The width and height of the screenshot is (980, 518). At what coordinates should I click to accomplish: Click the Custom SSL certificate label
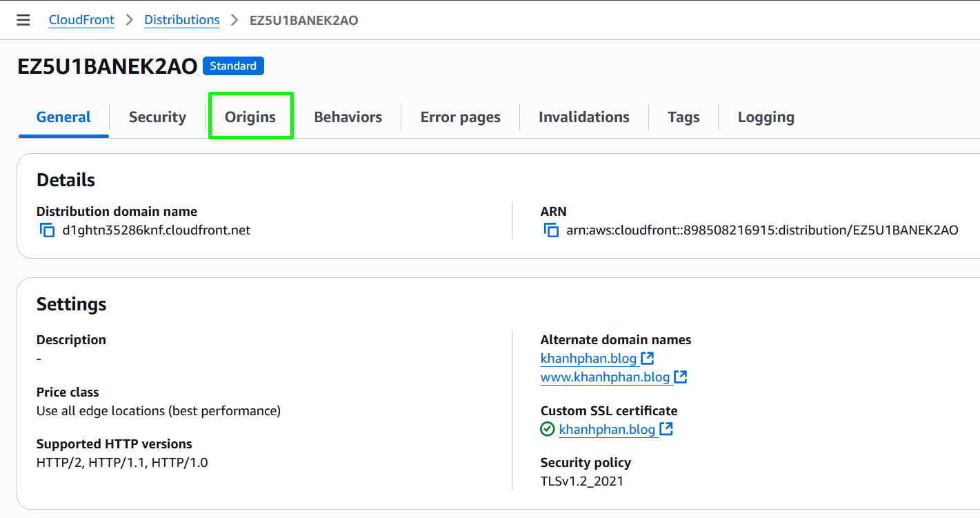[x=609, y=411]
